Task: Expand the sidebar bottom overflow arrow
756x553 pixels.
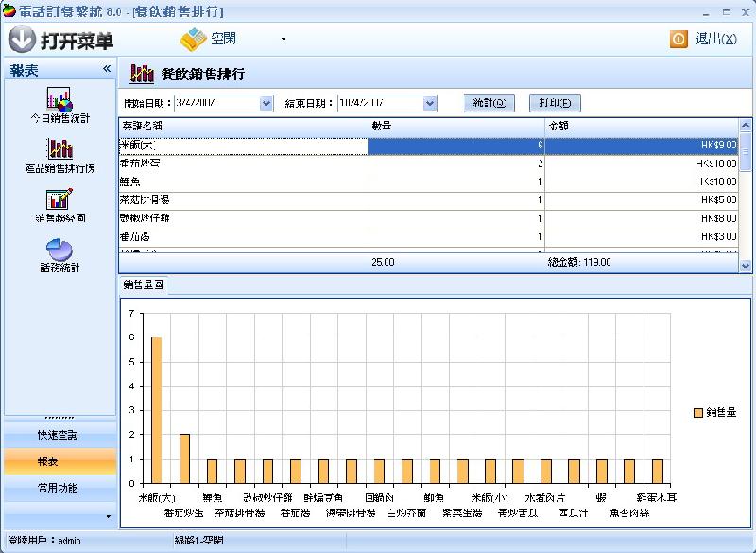Action: (x=107, y=516)
